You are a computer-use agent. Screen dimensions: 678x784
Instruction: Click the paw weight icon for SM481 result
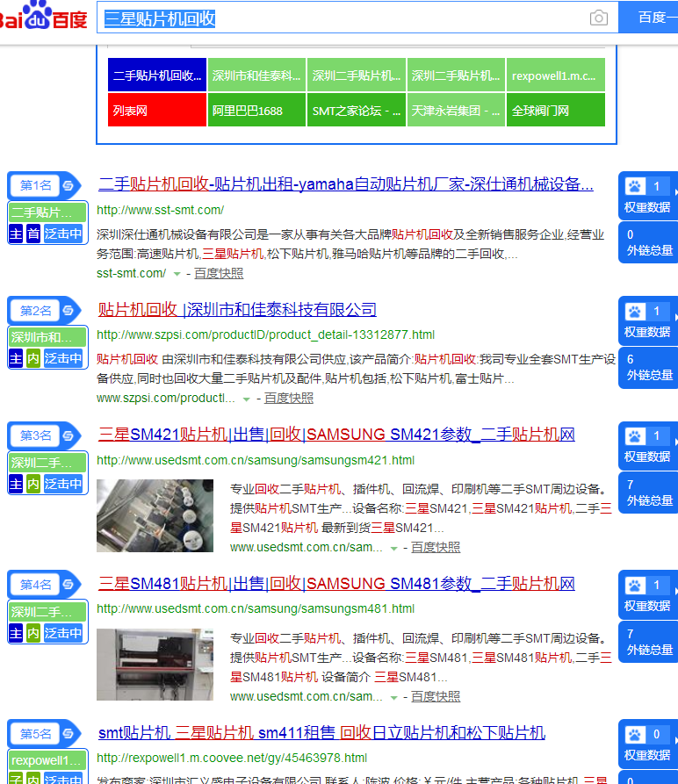pyautogui.click(x=634, y=585)
